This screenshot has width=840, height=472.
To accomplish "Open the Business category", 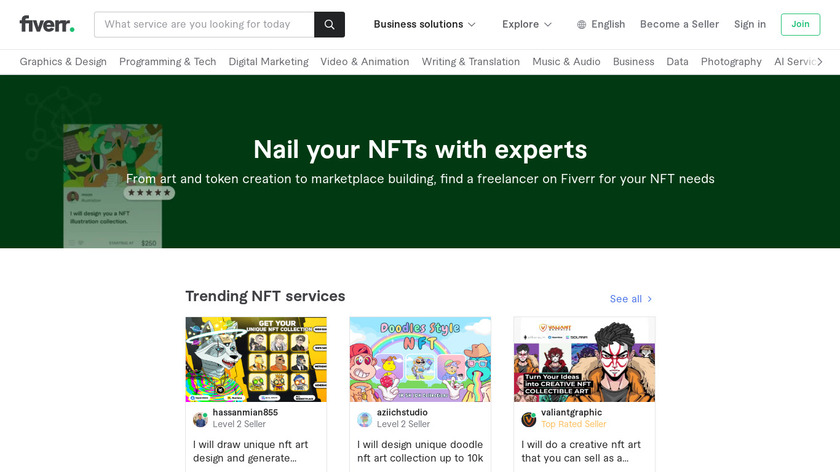I will click(x=634, y=62).
